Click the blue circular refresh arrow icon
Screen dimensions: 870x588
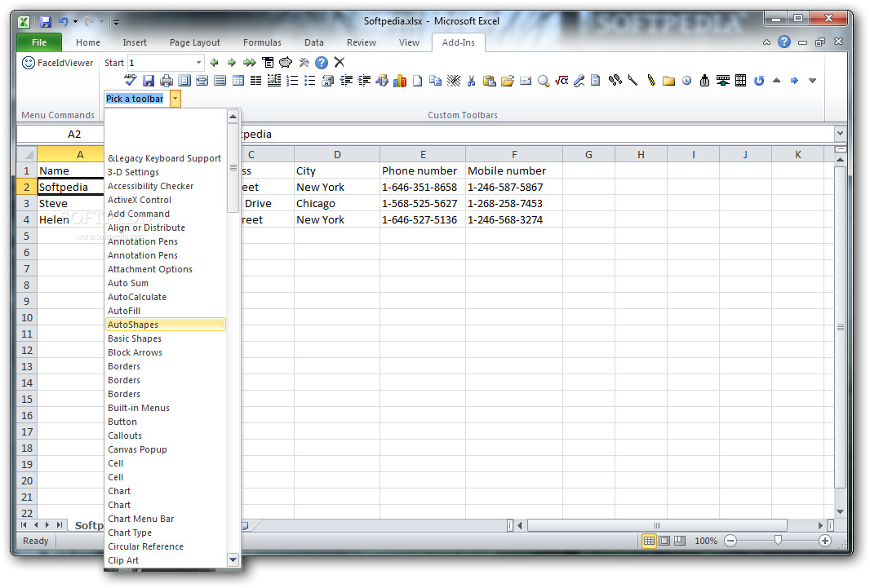(x=759, y=81)
